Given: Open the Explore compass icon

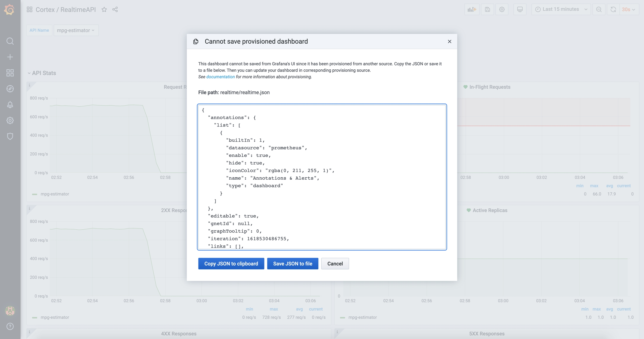Looking at the screenshot, I should [x=10, y=89].
